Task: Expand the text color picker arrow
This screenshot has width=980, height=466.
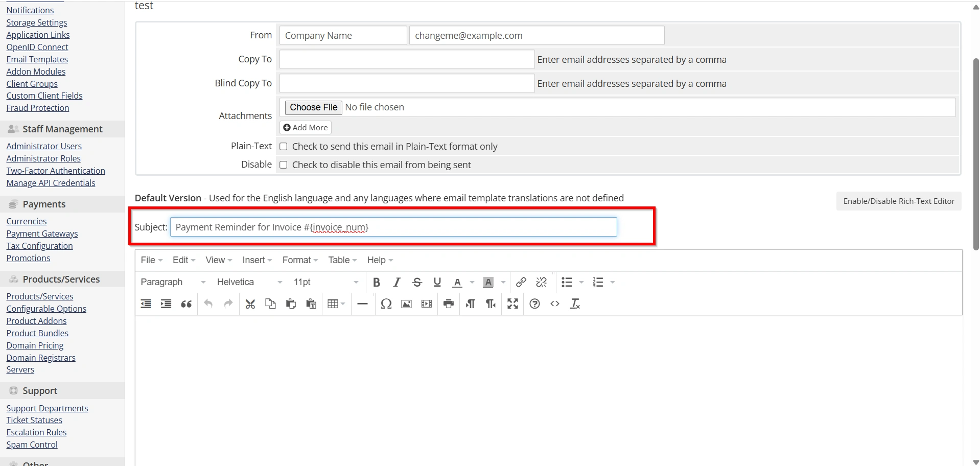Action: 472,282
